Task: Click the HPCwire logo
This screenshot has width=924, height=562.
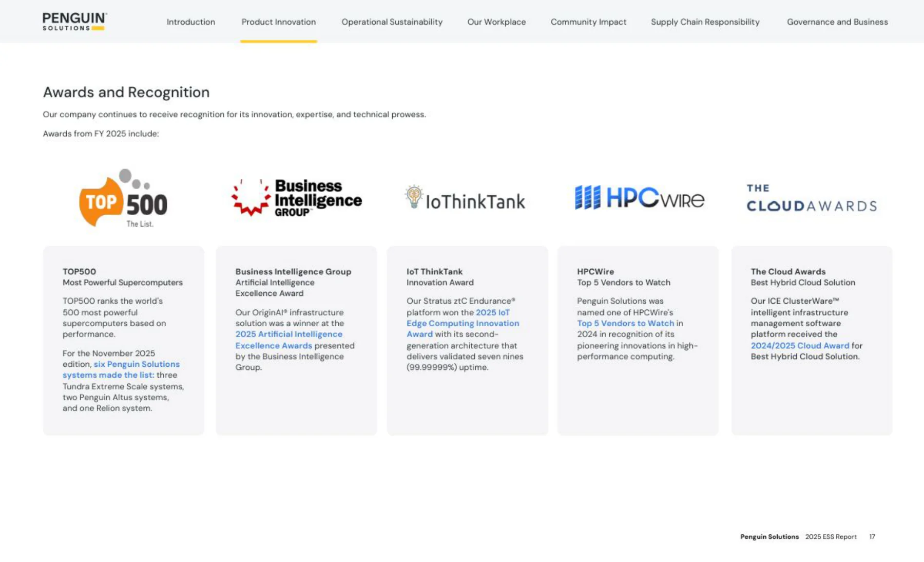Action: click(640, 198)
